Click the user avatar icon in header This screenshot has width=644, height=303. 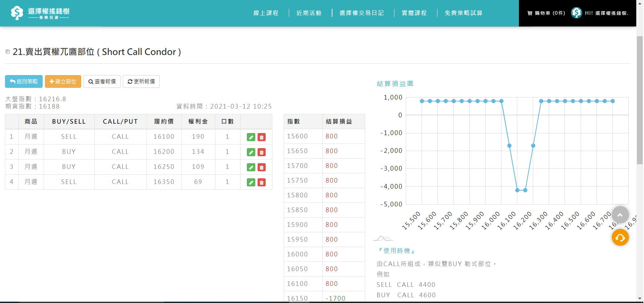[576, 13]
